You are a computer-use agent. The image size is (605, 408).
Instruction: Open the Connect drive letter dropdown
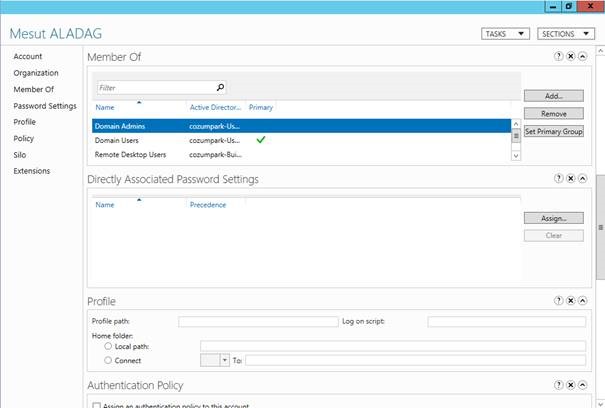(x=225, y=361)
